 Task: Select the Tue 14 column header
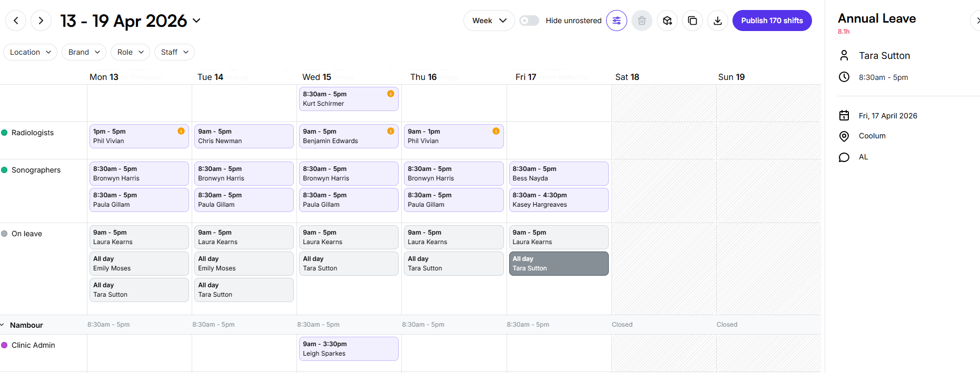pyautogui.click(x=210, y=77)
